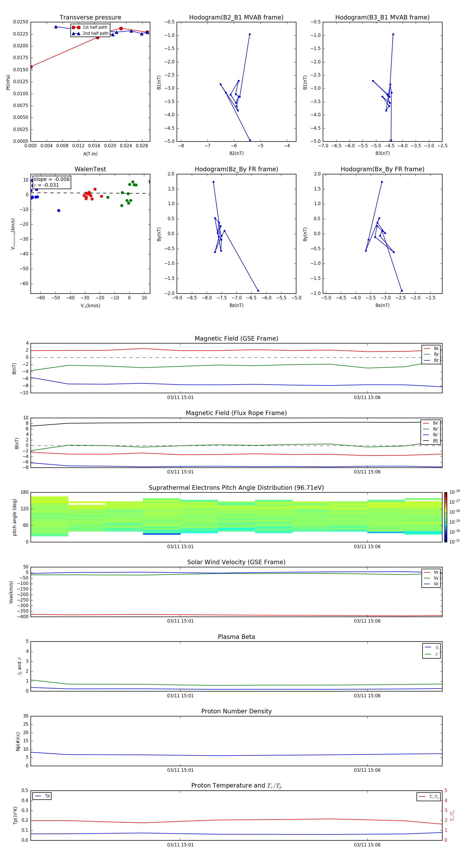The image size is (473, 868).
Task: Click 'Magnetic Field (GSE Frame)' title
Action: coord(236,339)
